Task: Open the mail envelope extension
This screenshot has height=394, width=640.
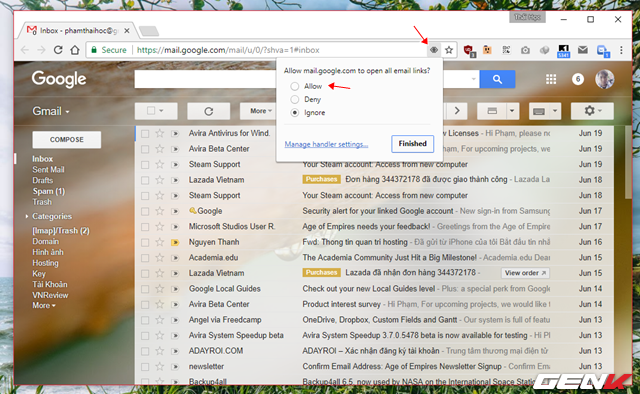Action: pos(583,50)
